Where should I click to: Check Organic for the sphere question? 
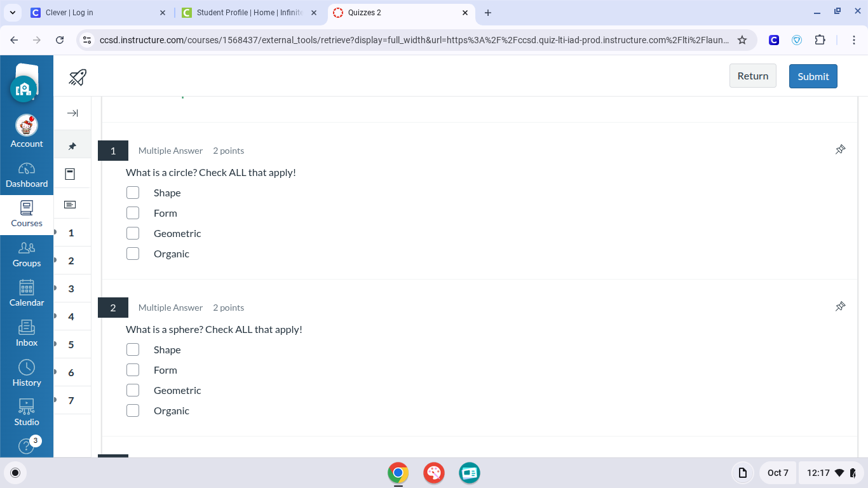click(133, 410)
